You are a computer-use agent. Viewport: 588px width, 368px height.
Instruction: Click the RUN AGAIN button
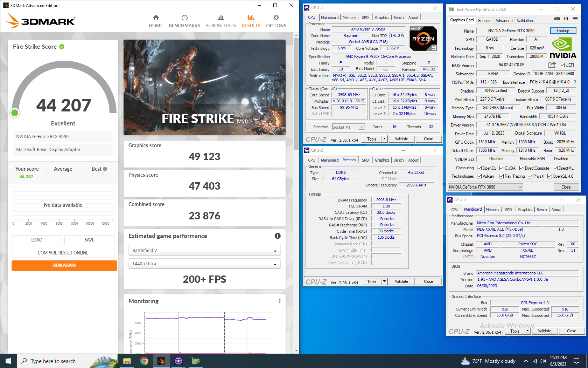click(x=64, y=266)
